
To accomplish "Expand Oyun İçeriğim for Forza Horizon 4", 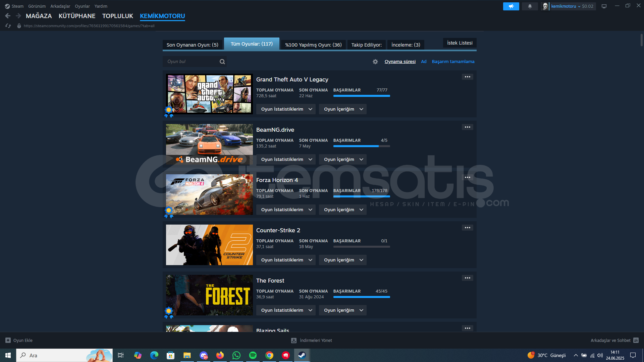I will pyautogui.click(x=343, y=210).
